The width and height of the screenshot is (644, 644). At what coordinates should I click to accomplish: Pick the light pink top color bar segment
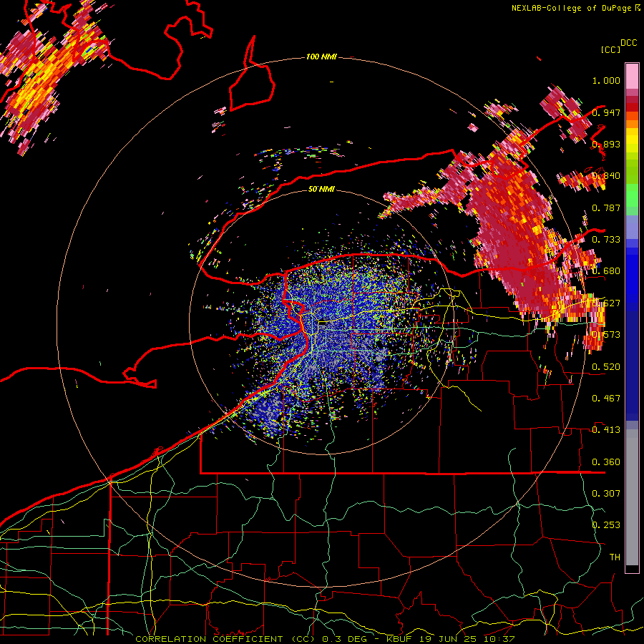point(632,77)
